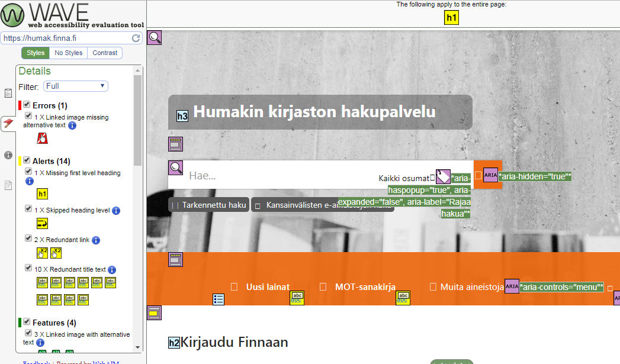The image size is (620, 364).
Task: Click the navigation landmark icon in orange bar
Action: 175,260
